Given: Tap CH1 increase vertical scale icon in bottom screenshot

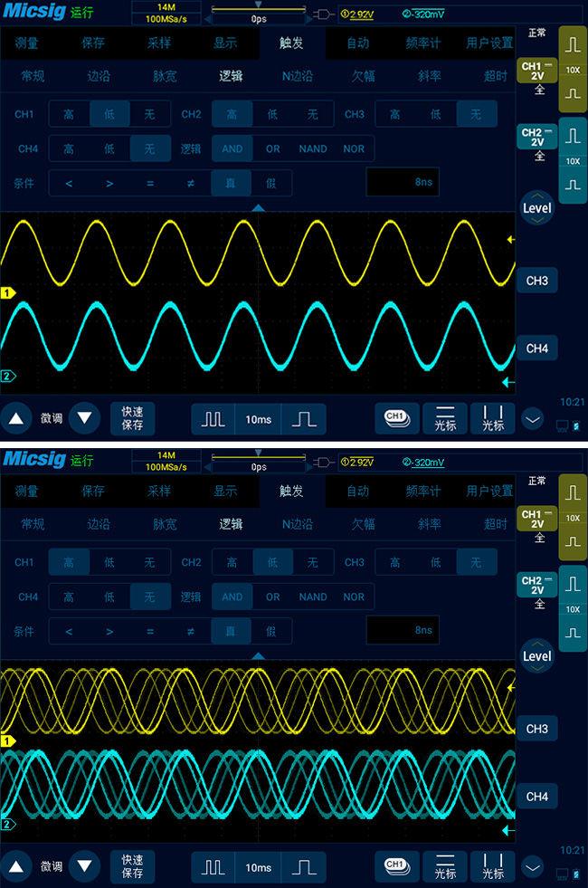Looking at the screenshot, I should pyautogui.click(x=573, y=492).
